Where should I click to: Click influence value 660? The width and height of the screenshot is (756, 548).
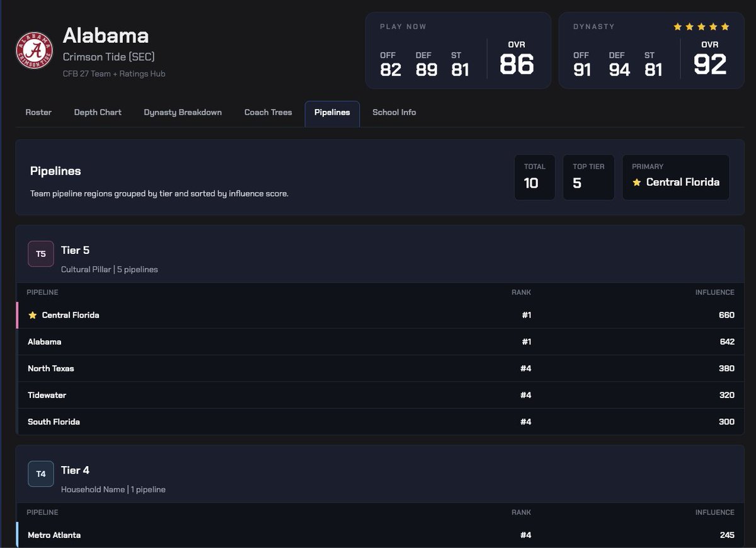click(726, 315)
